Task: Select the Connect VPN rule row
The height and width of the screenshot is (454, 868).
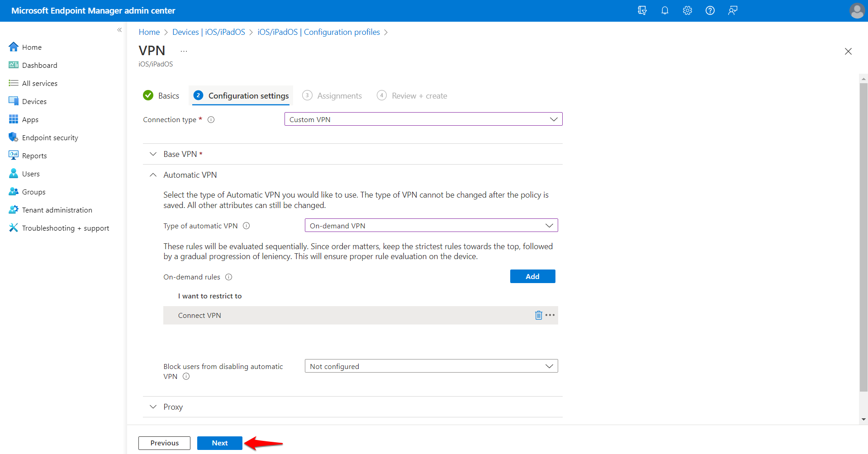Action: click(360, 315)
